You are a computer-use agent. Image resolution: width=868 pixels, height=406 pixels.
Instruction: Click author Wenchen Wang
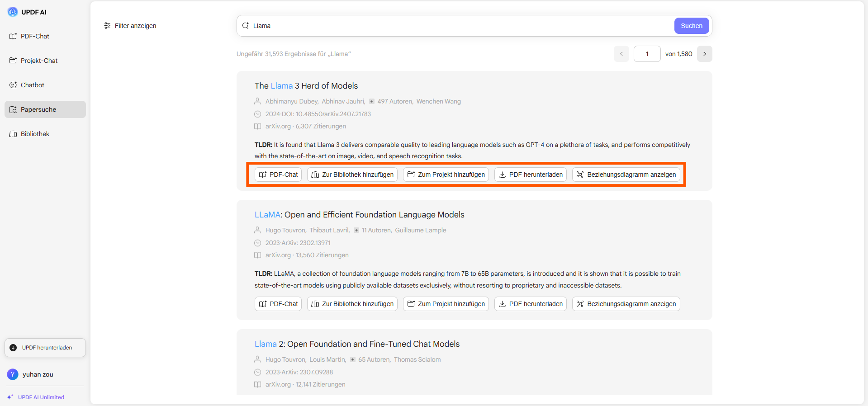439,101
